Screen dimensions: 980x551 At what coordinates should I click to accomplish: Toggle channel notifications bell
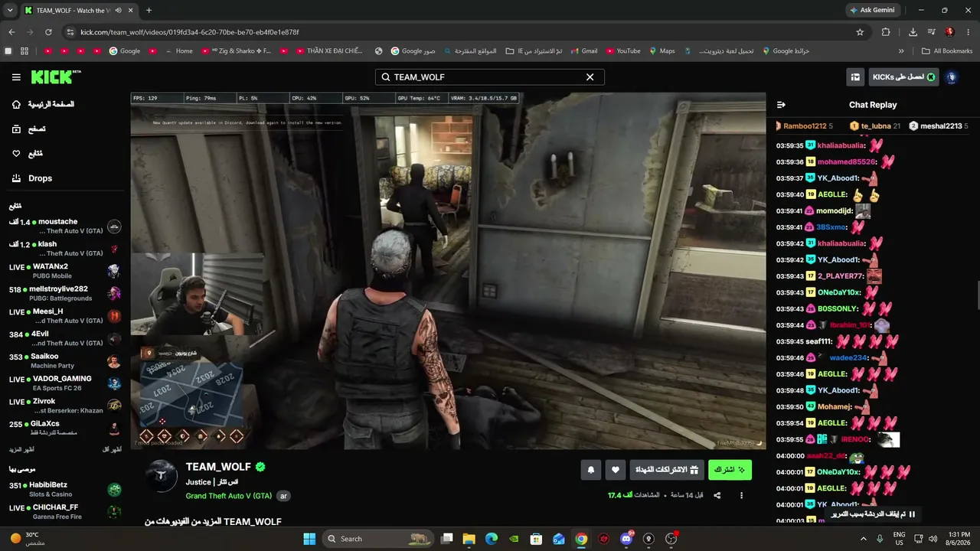coord(590,470)
